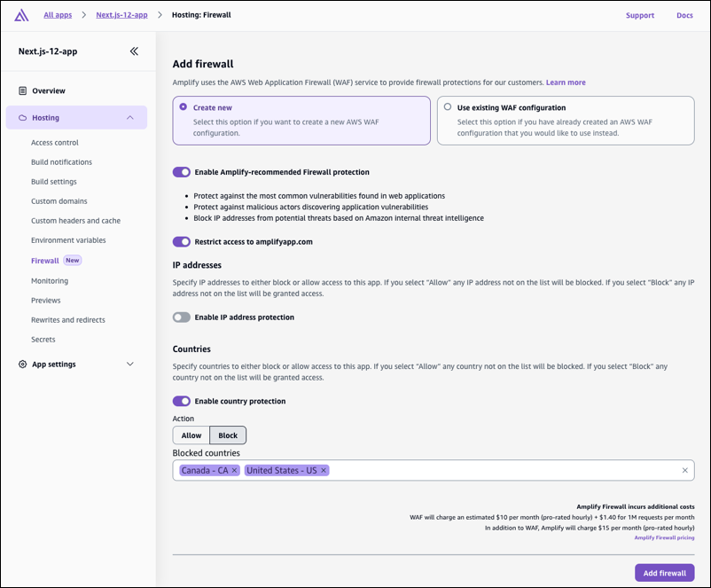Clear all blocked countries with the X icon
711x588 pixels.
[x=685, y=470]
